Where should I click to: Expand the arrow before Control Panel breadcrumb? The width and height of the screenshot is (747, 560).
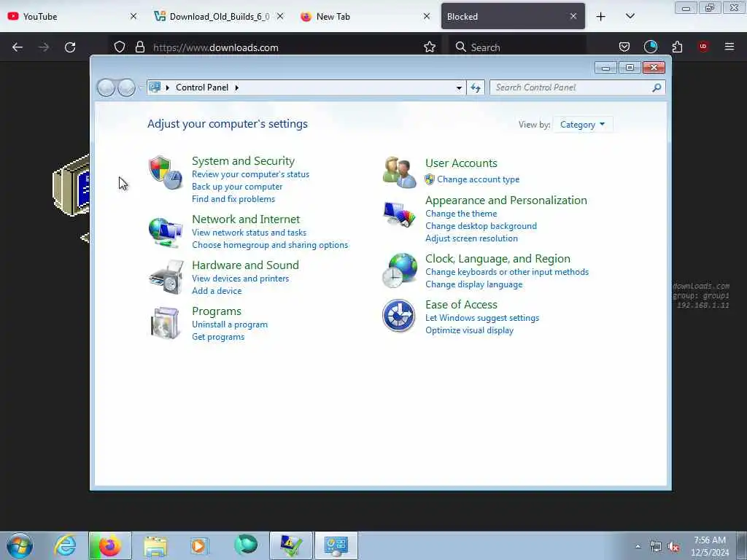click(168, 87)
